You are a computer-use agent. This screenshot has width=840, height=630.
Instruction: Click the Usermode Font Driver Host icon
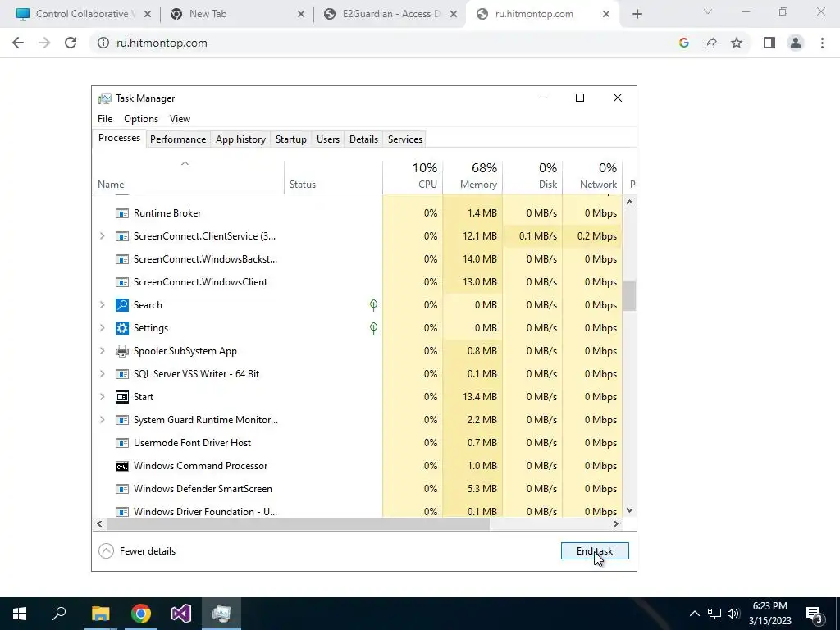click(x=122, y=443)
